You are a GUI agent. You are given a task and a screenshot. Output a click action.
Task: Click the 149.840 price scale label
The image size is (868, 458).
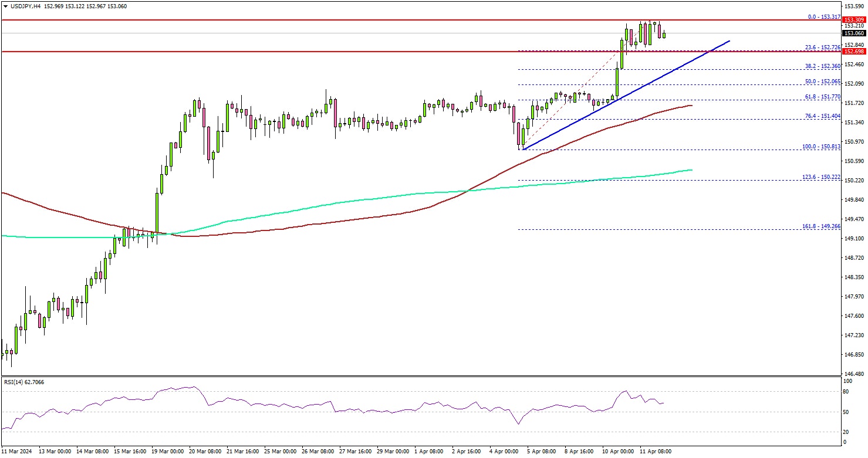[853, 199]
